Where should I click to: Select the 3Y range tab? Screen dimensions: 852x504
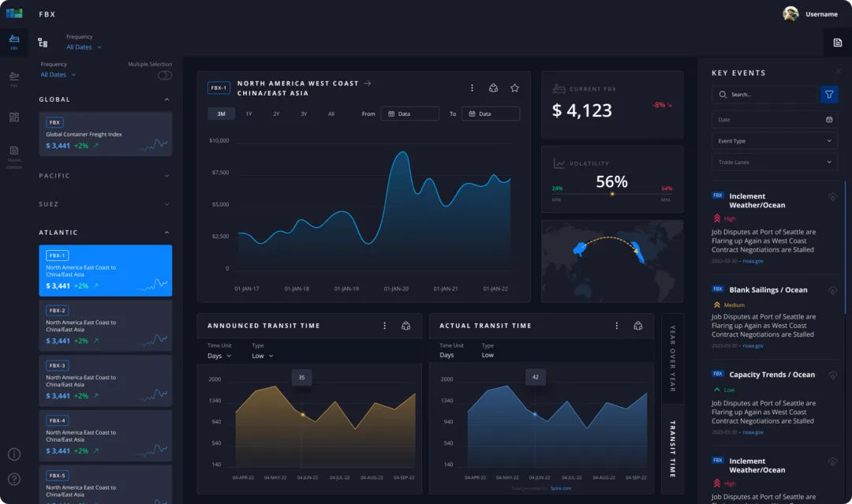coord(304,114)
